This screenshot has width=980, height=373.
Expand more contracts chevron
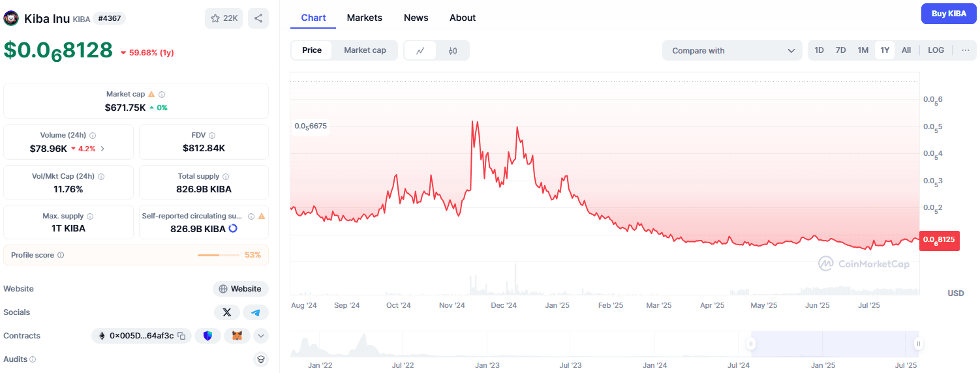click(261, 336)
